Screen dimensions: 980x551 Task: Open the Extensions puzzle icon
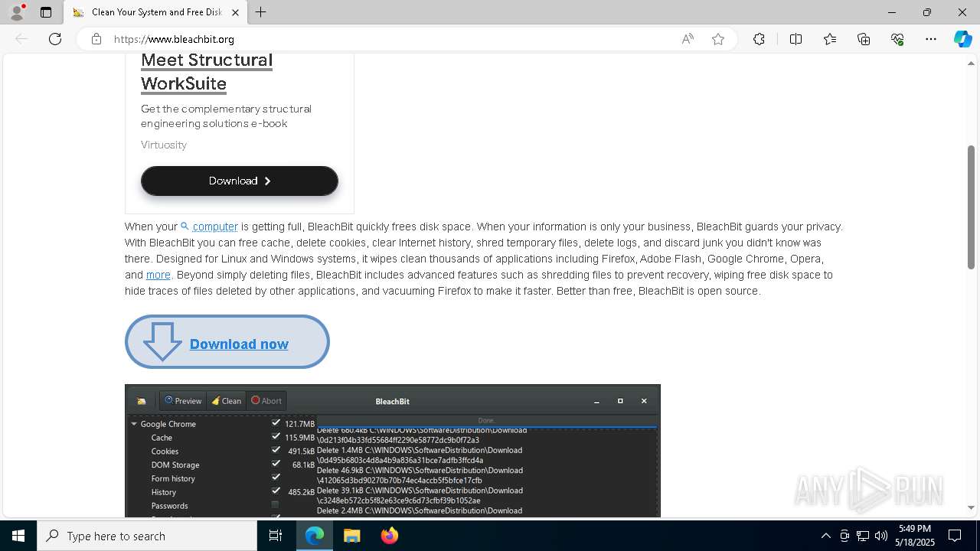[x=759, y=39]
